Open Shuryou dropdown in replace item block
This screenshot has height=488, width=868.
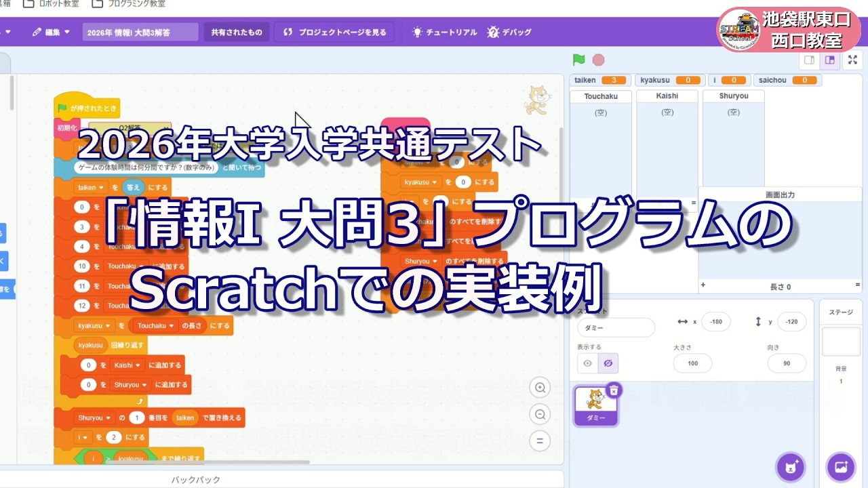pos(94,418)
